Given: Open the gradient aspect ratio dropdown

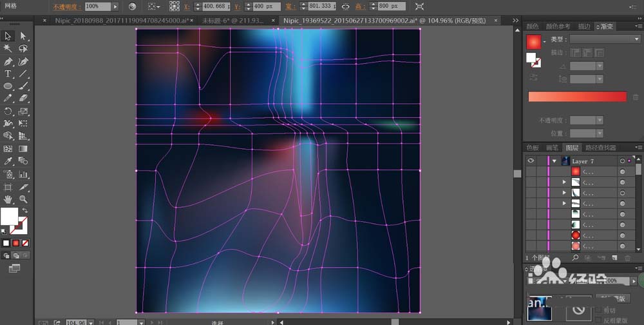Looking at the screenshot, I should click(600, 79).
